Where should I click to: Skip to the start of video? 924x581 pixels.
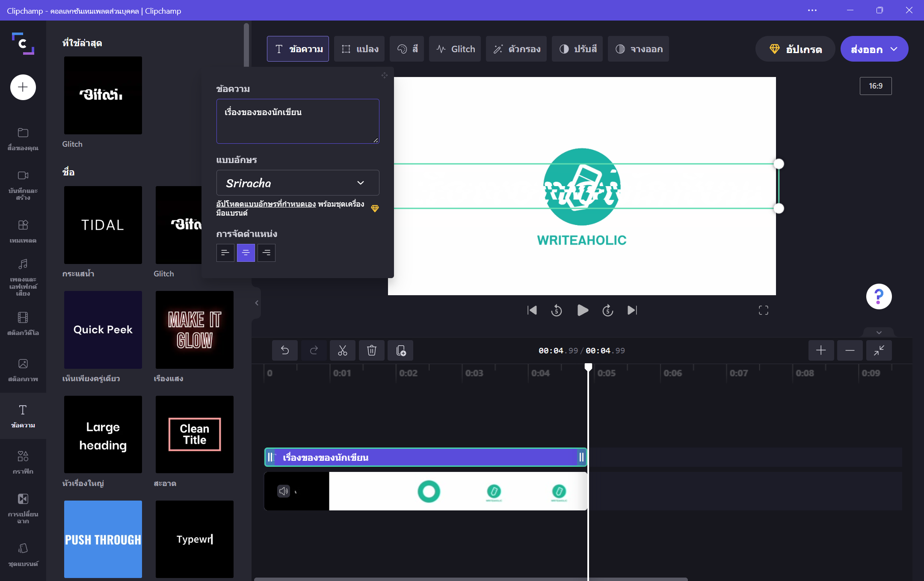click(532, 310)
